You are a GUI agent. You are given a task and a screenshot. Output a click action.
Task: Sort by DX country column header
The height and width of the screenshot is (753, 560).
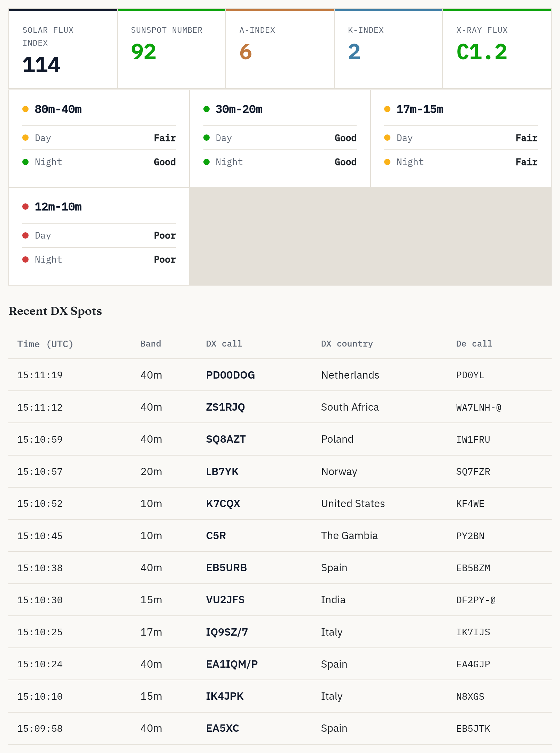click(x=347, y=344)
